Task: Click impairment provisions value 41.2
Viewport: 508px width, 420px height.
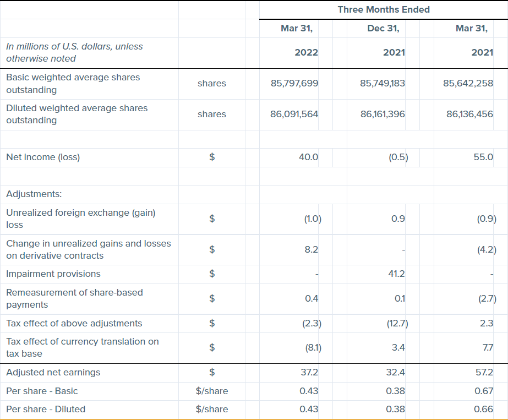Action: (x=396, y=274)
